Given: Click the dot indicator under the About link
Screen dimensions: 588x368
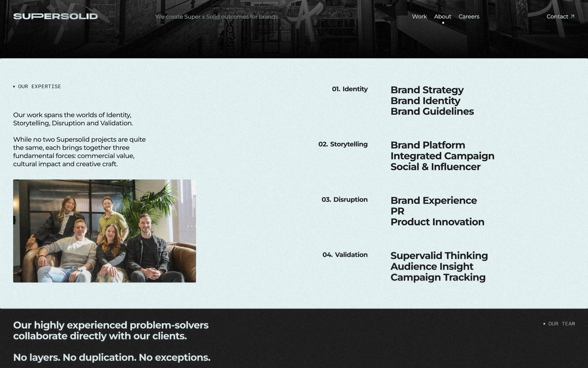Looking at the screenshot, I should [x=442, y=22].
